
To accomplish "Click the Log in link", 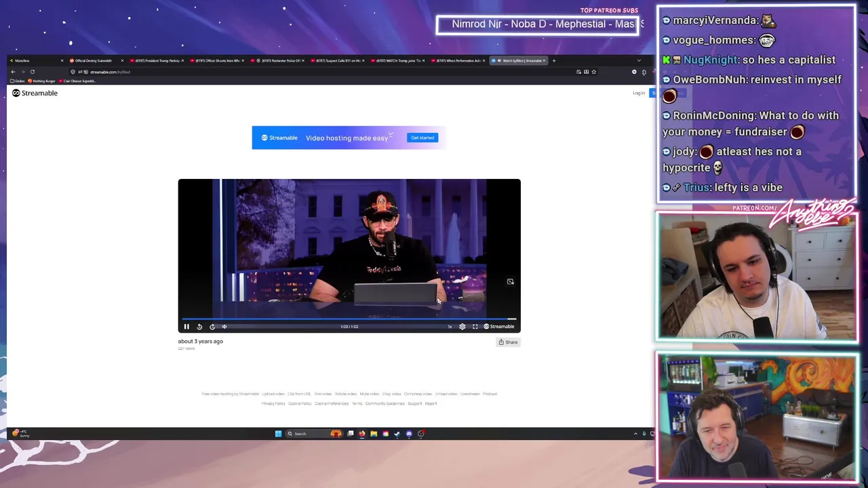I will 639,93.
